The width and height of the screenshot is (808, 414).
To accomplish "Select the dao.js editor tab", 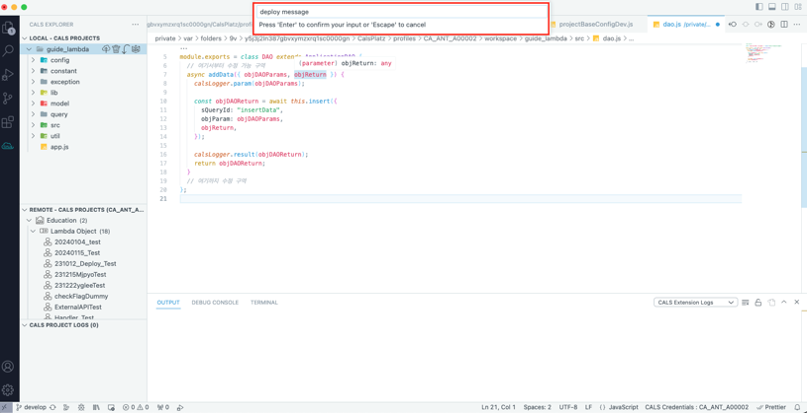I will pyautogui.click(x=686, y=24).
